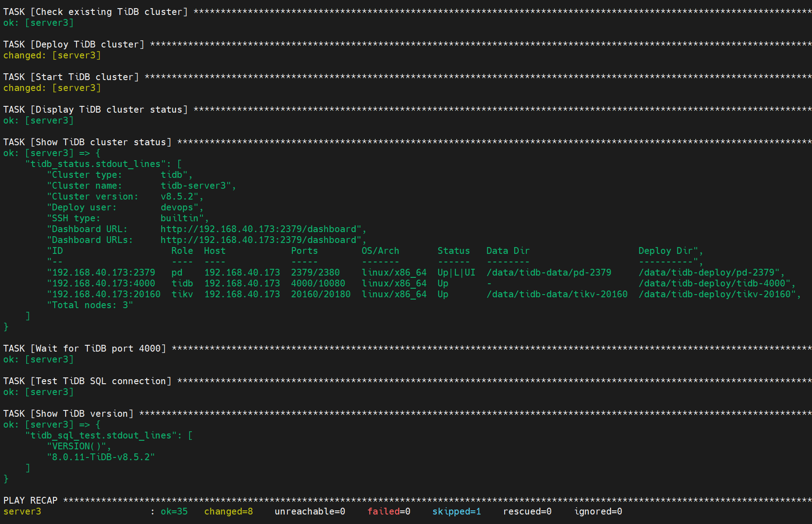Viewport: 812px width, 524px height.
Task: Click node ID '192.168.40.173:2379'
Action: [104, 272]
